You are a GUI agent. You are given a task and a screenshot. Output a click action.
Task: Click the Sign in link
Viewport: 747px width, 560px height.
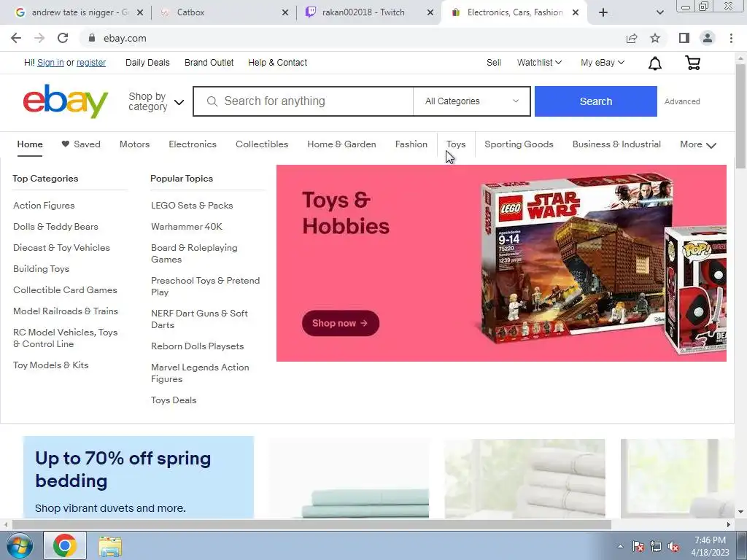coord(50,63)
